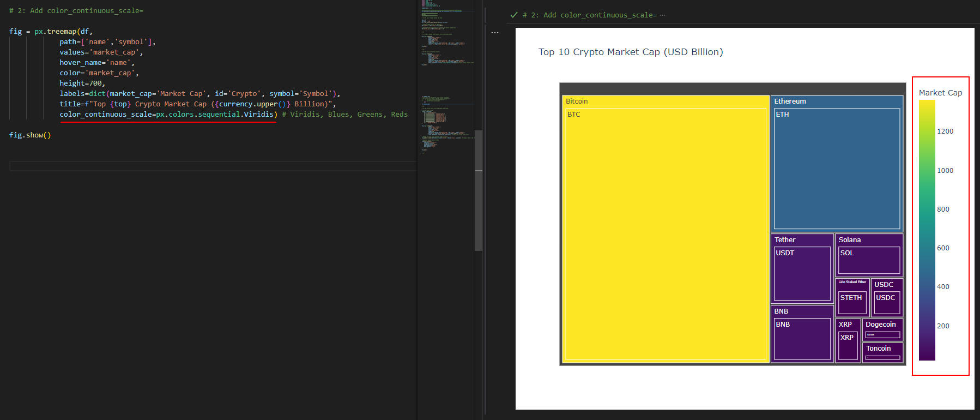Click the editor vertical scrollbar thumb

479,190
